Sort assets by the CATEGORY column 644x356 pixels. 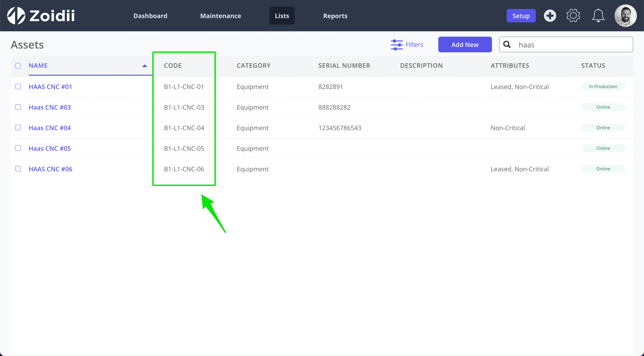[254, 66]
